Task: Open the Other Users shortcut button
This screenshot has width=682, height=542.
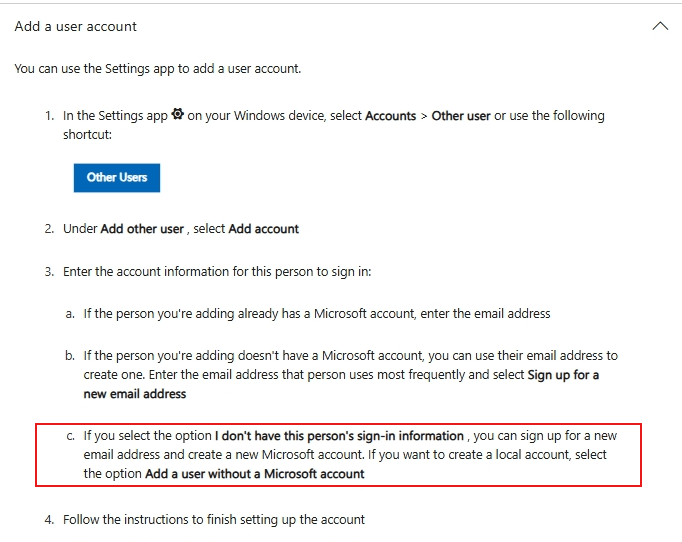Action: 117,177
